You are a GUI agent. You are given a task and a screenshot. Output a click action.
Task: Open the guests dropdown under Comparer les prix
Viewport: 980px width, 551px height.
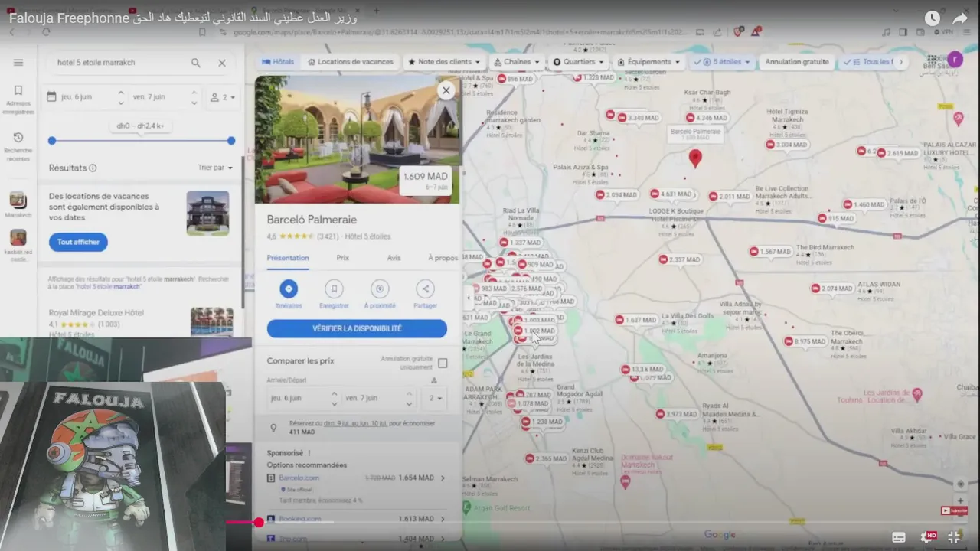(x=436, y=398)
